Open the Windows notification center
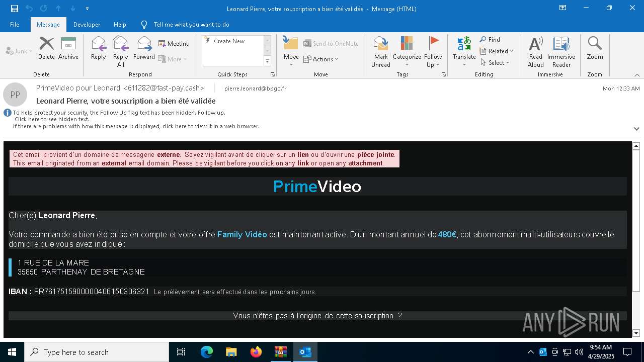The height and width of the screenshot is (362, 644). tap(627, 352)
